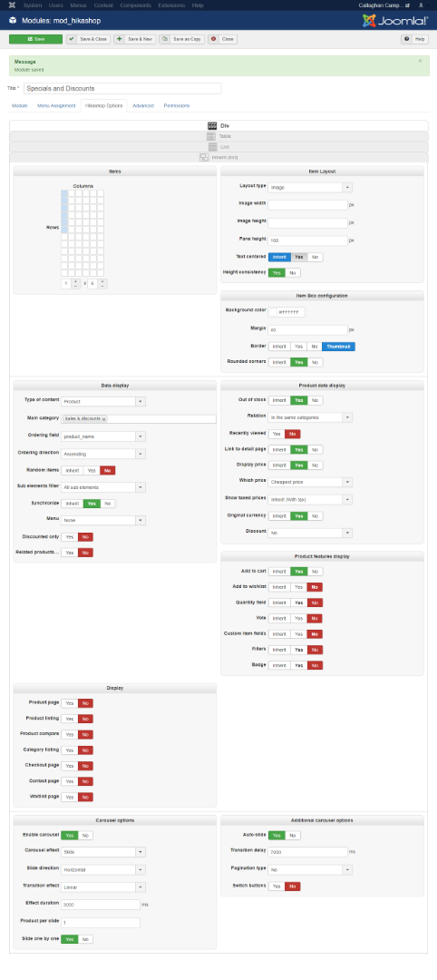This screenshot has width=437, height=980.
Task: Click the Save as Copy button
Action: coord(181,39)
